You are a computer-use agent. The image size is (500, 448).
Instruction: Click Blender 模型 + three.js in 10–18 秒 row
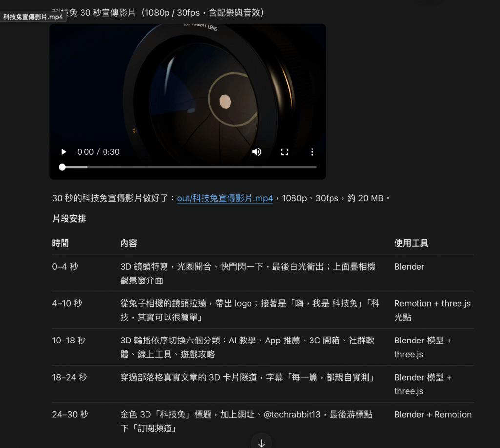point(423,347)
